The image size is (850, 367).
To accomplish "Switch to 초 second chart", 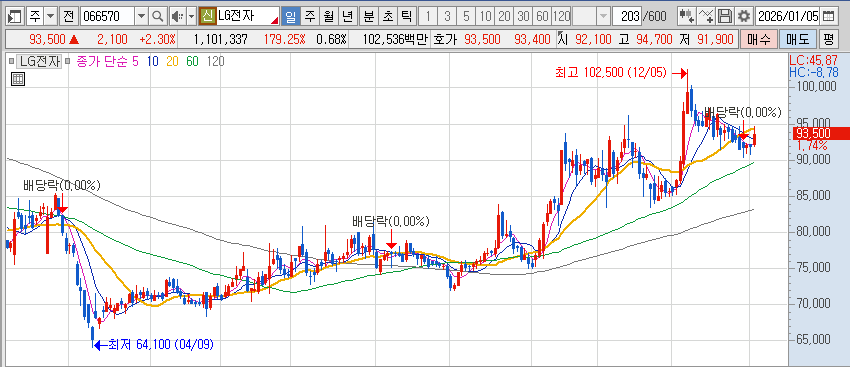I will pyautogui.click(x=387, y=17).
